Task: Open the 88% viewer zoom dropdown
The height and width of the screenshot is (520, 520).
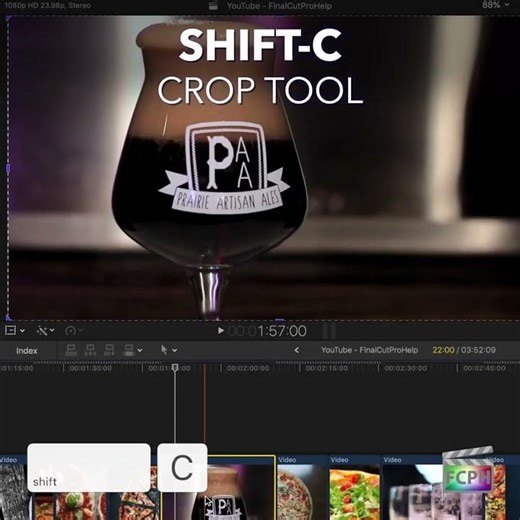Action: (x=496, y=5)
